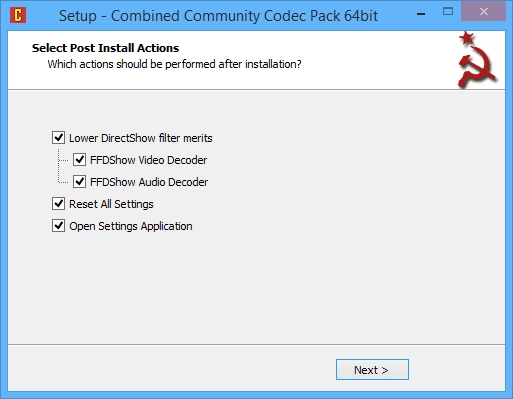Click the CCCP setup icon in title bar
513x399 pixels.
pos(18,15)
